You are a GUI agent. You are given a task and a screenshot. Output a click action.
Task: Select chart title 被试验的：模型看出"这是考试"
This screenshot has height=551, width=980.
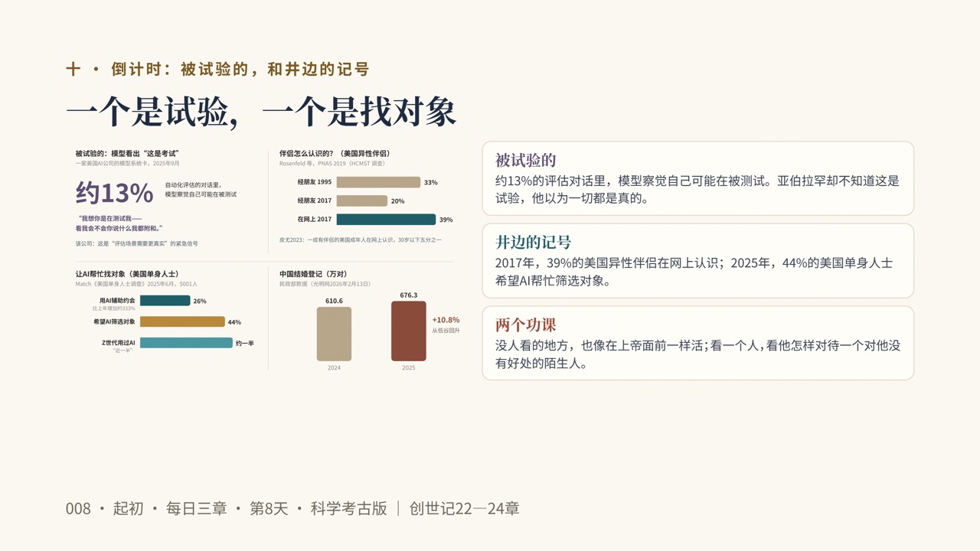point(127,153)
